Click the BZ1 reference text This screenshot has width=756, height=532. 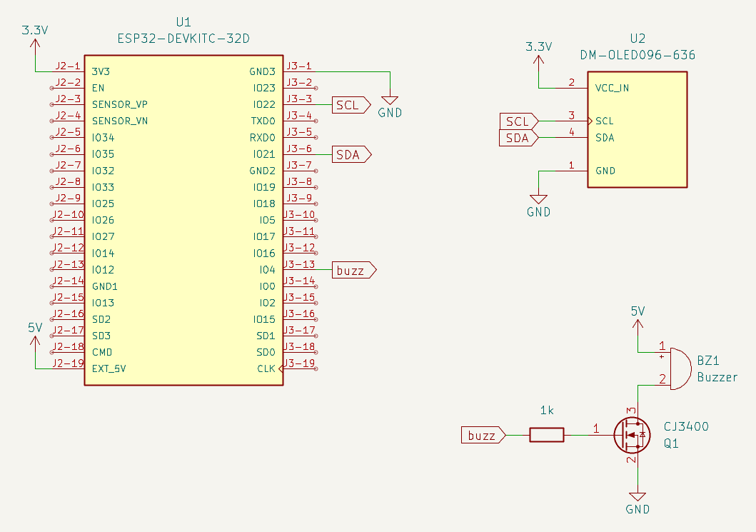[x=708, y=361]
